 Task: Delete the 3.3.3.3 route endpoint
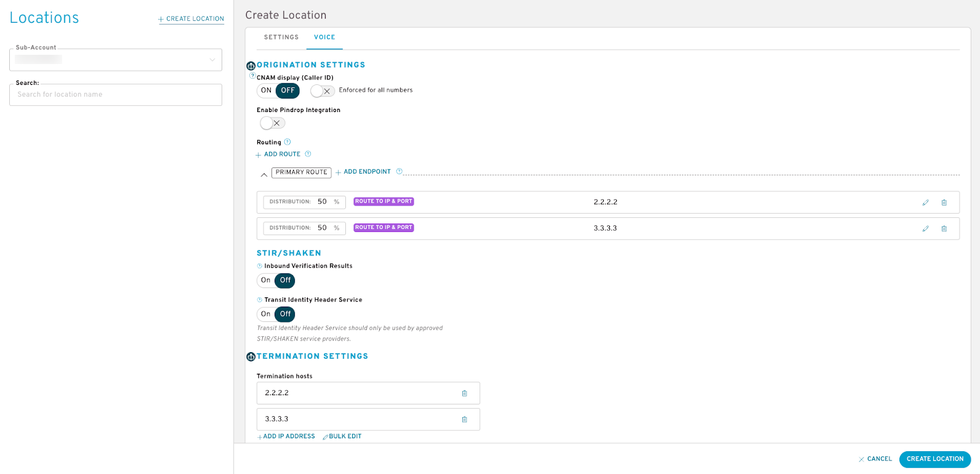pyautogui.click(x=944, y=228)
